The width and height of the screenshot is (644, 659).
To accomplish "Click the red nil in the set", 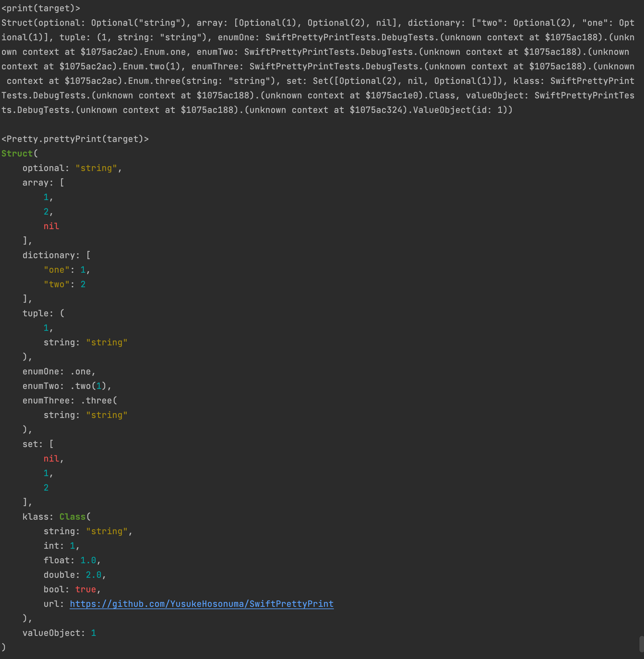I will coord(51,459).
